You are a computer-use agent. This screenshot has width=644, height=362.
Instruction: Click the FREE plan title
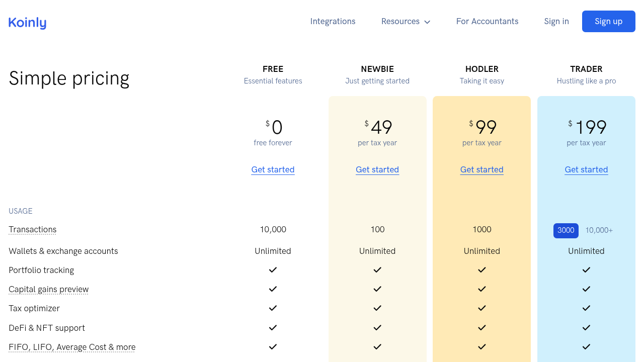[273, 69]
